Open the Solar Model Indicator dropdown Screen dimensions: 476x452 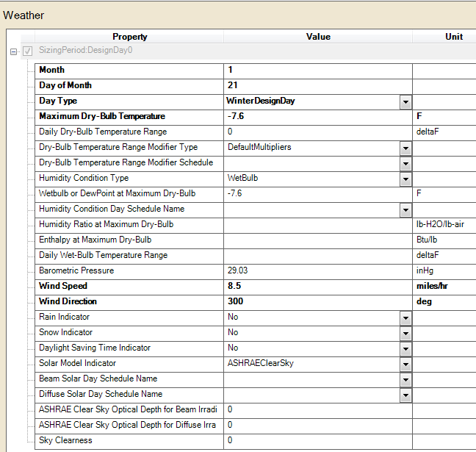(405, 365)
